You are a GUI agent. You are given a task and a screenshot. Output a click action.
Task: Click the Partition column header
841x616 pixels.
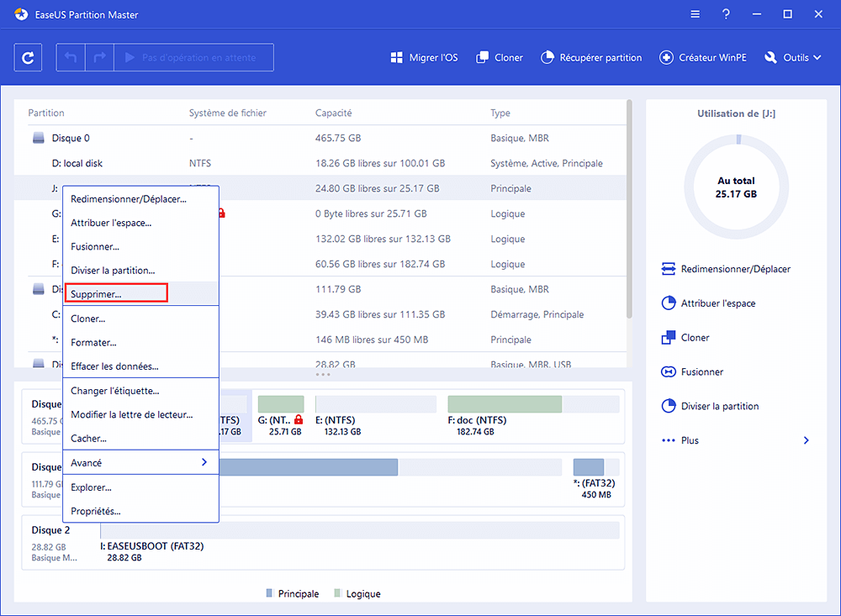point(46,113)
